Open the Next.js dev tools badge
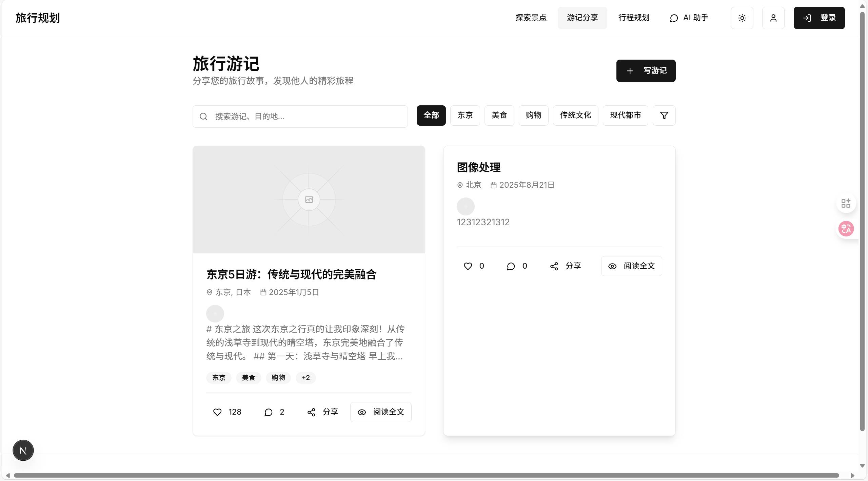 pos(23,450)
